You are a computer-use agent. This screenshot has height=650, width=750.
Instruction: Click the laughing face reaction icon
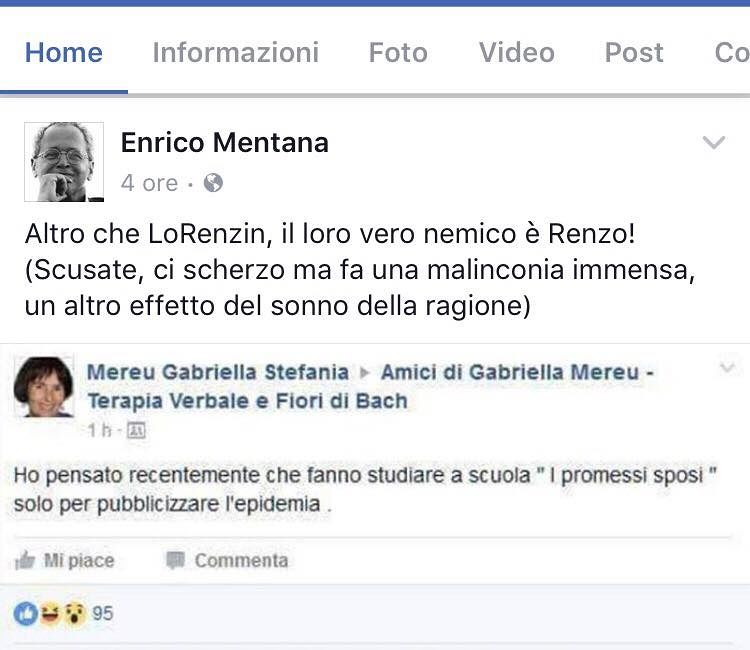click(x=49, y=613)
